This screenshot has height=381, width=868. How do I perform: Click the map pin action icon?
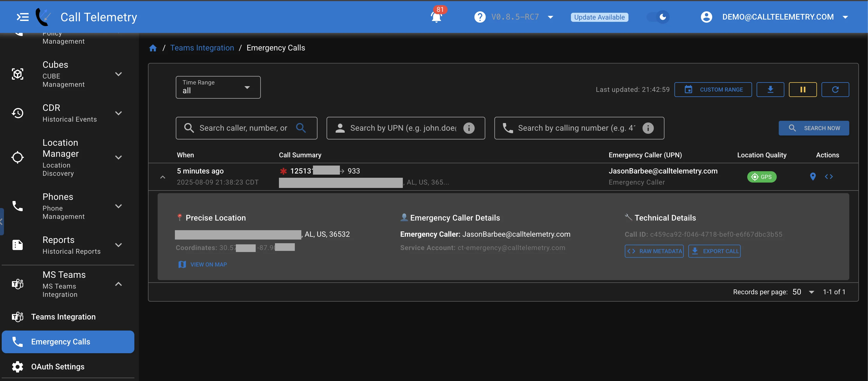click(813, 177)
